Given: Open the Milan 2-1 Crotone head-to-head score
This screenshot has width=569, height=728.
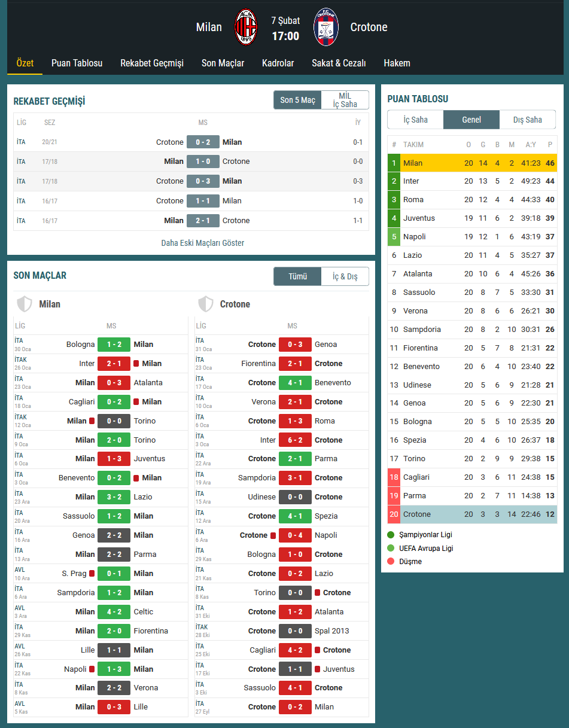Looking at the screenshot, I should coord(203,221).
